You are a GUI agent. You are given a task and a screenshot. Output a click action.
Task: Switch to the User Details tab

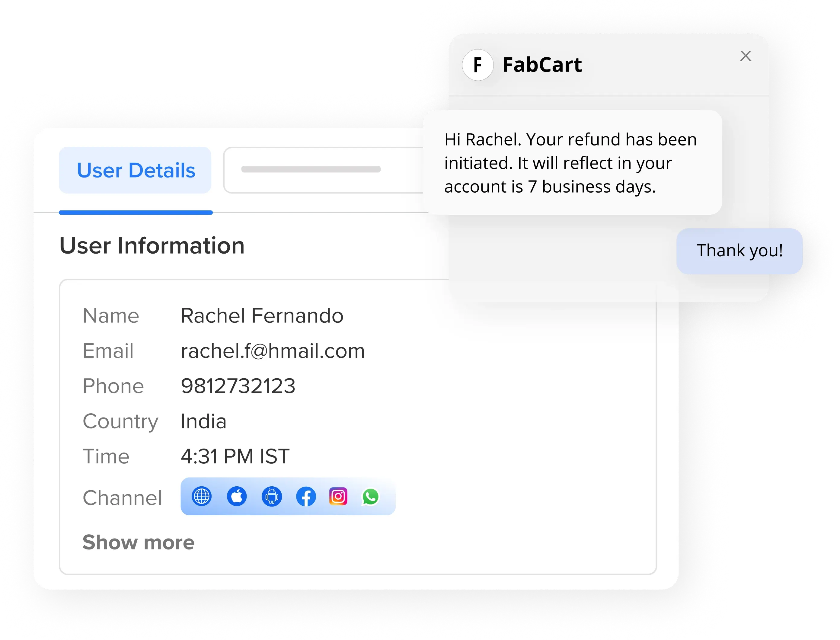pos(136,170)
